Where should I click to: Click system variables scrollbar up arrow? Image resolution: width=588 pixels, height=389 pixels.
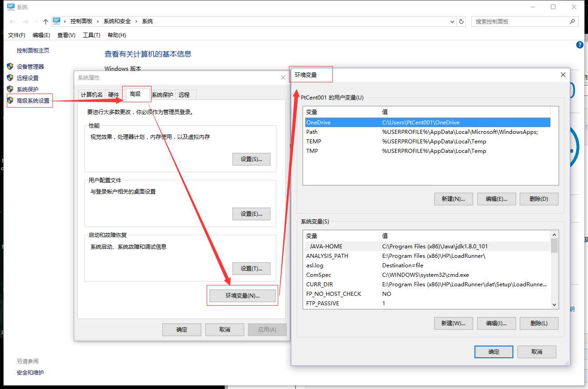coord(555,235)
